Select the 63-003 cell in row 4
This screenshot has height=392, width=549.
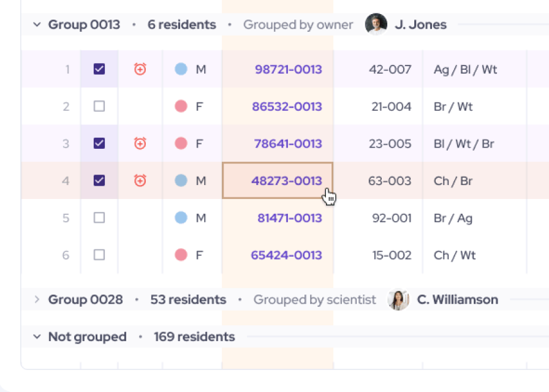click(390, 181)
